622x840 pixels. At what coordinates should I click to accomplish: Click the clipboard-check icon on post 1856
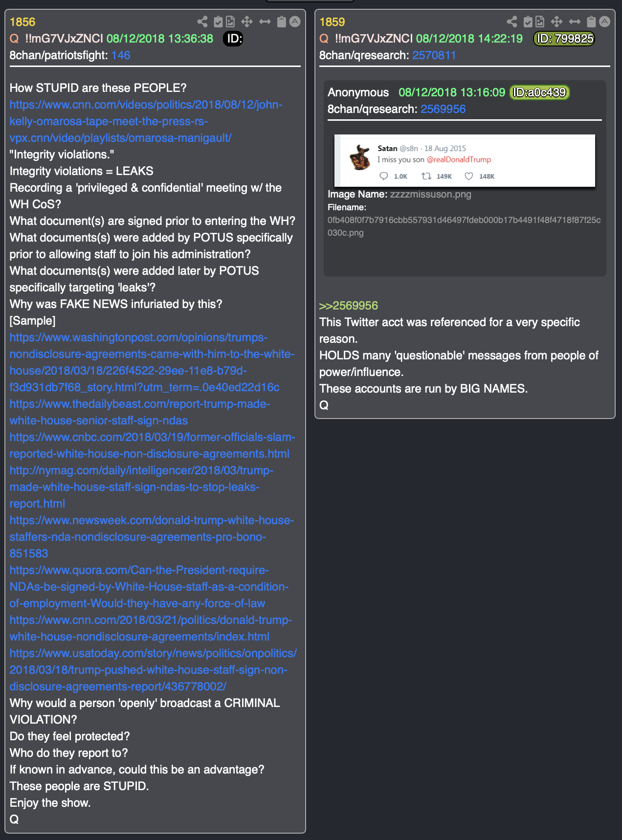point(218,22)
